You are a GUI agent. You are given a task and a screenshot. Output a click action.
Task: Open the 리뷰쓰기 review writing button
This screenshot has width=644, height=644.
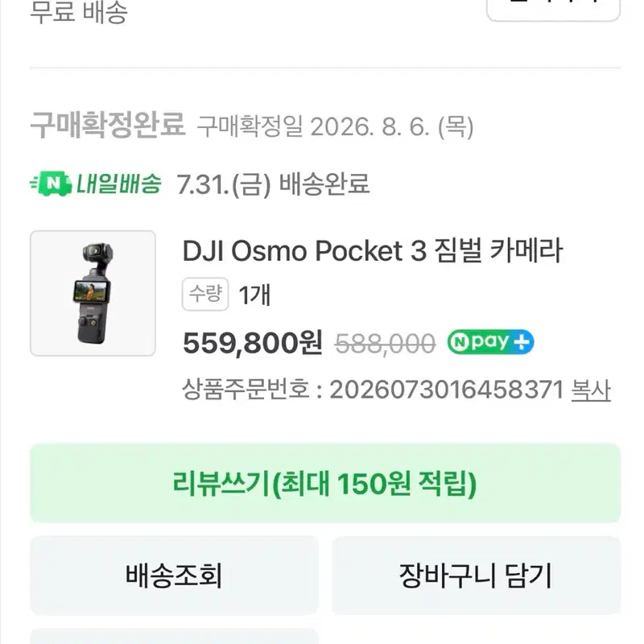click(x=325, y=483)
